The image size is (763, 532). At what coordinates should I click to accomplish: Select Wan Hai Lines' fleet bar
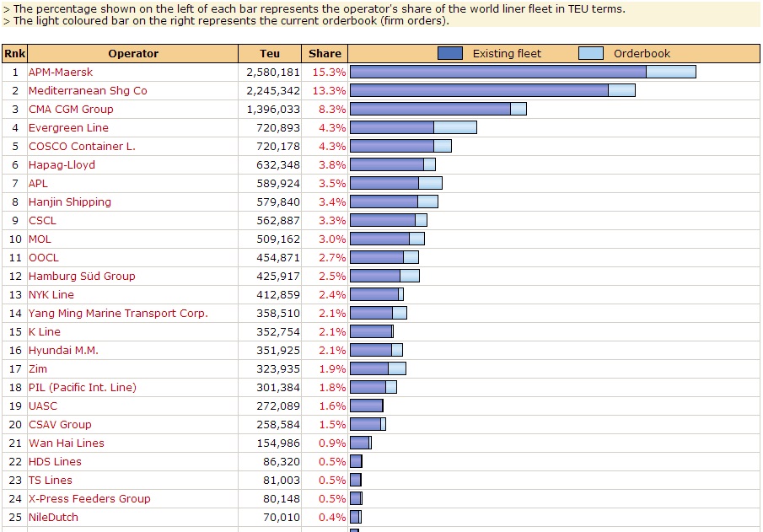(x=359, y=443)
